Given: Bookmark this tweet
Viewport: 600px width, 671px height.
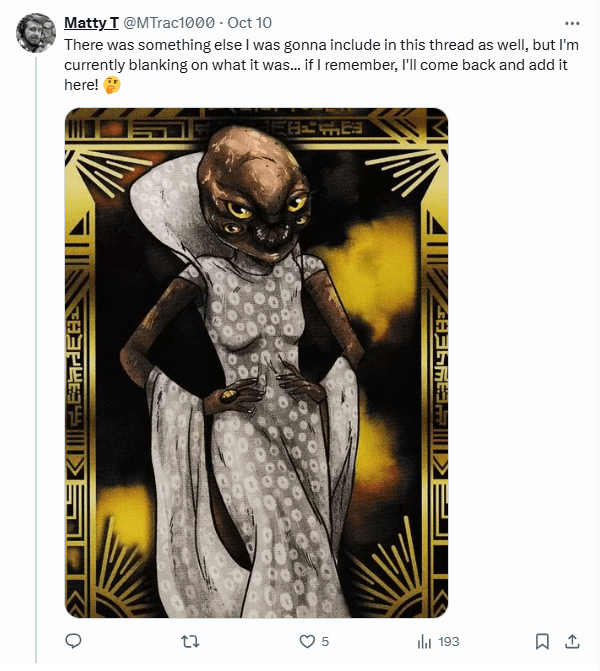Looking at the screenshot, I should pos(541,640).
